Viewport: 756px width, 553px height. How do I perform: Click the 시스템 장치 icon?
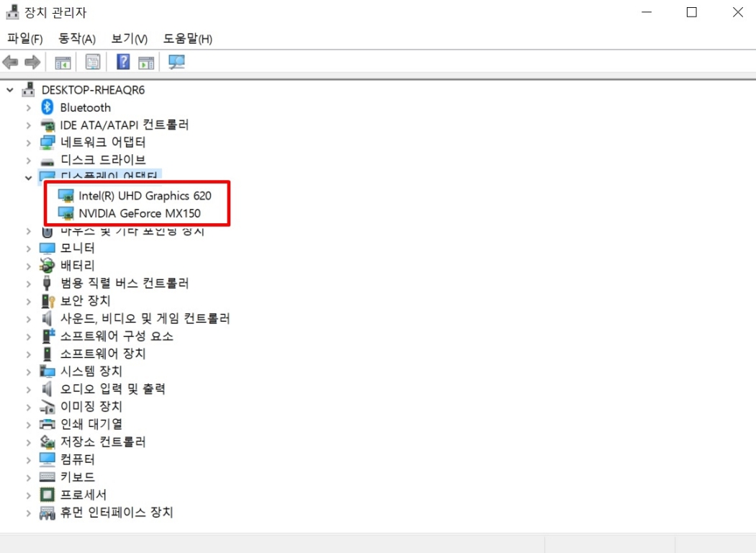click(x=48, y=371)
